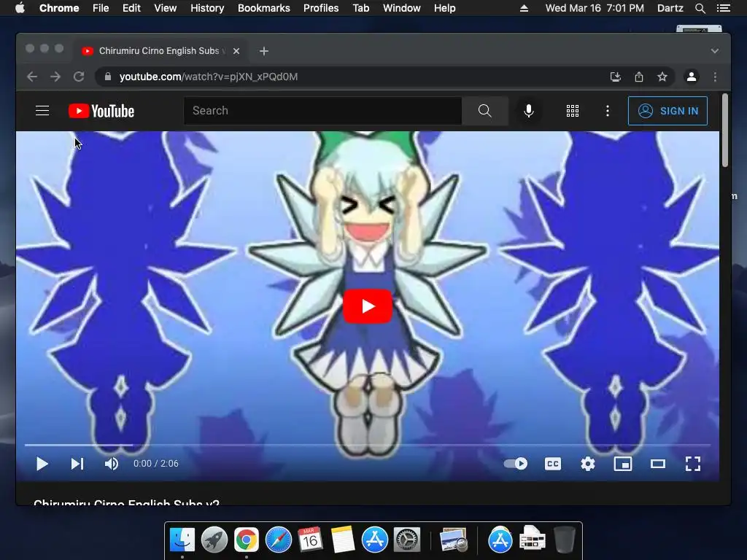Click the address bar URL
Screen dimensions: 747x560
click(208, 77)
